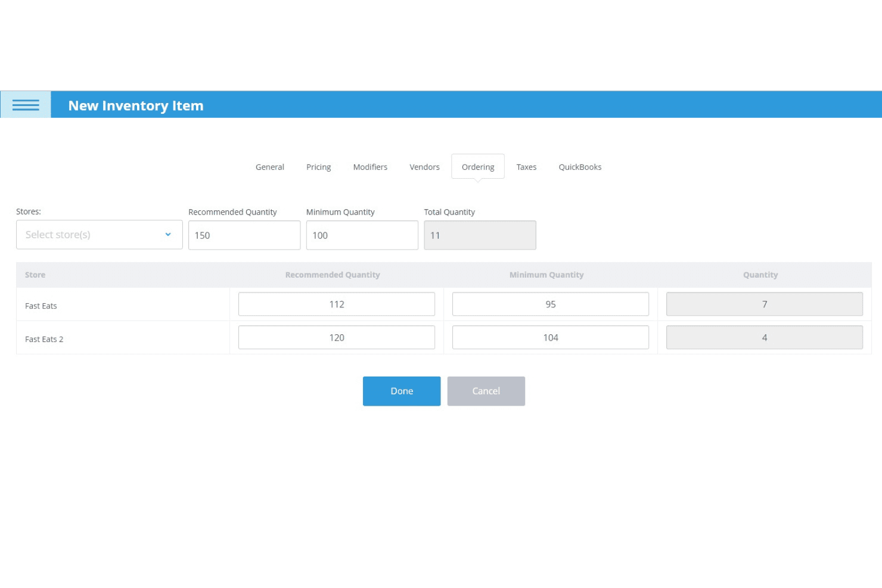Select the Vendors tab
This screenshot has height=588, width=882.
(x=424, y=167)
